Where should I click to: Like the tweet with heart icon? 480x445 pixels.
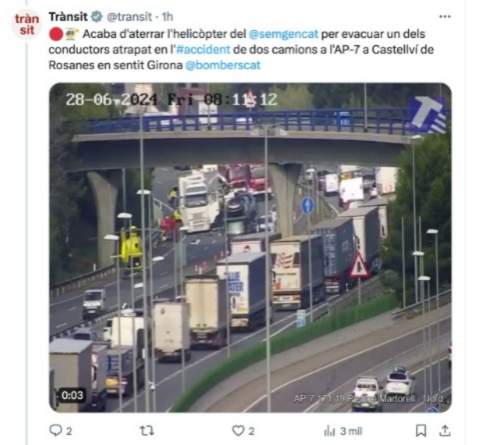tap(238, 431)
